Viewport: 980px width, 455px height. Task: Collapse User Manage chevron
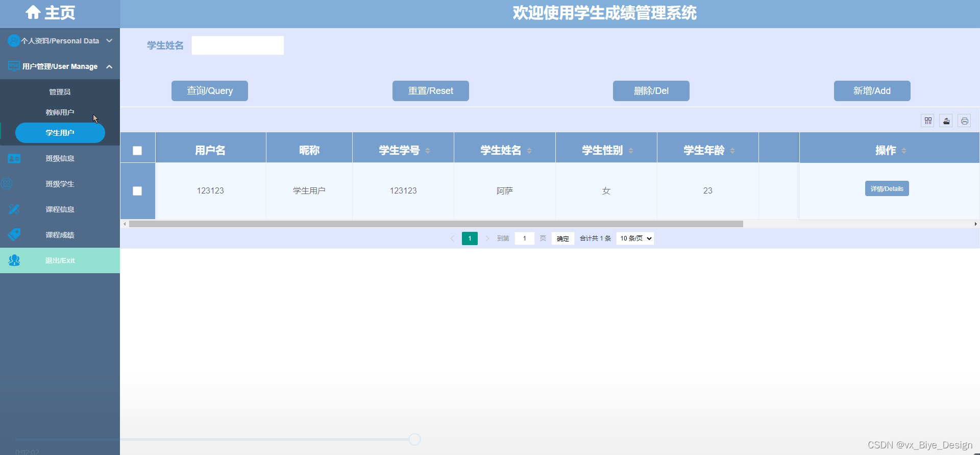(x=109, y=66)
